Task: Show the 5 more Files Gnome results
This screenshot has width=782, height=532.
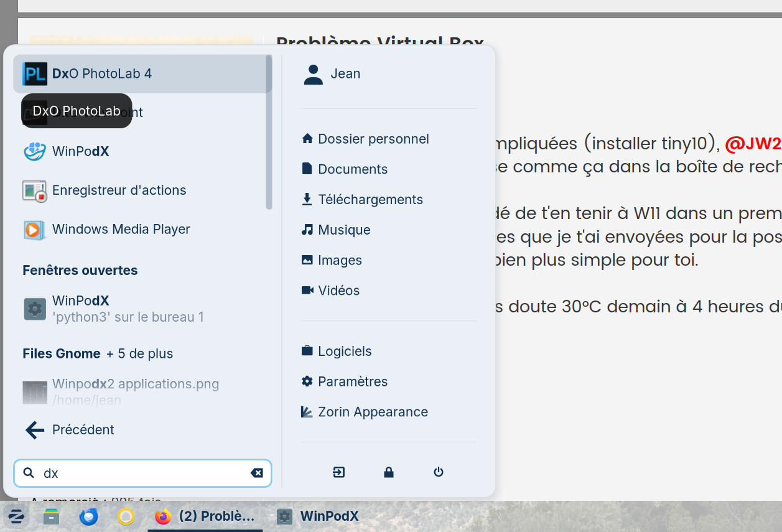Action: click(x=139, y=353)
